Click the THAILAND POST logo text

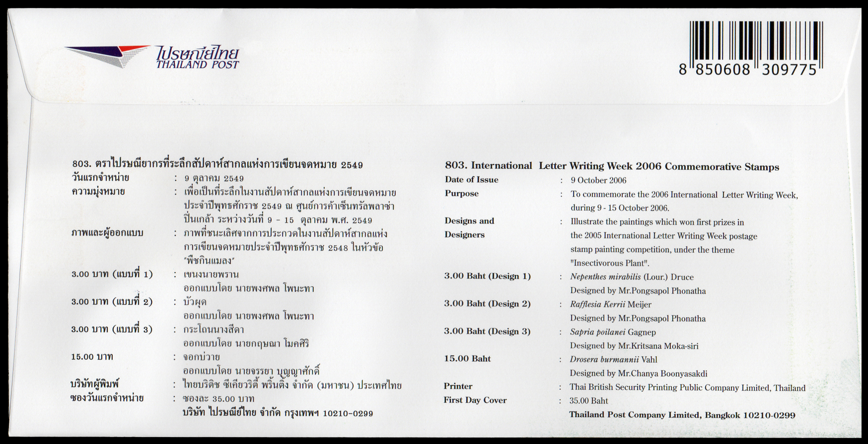pyautogui.click(x=198, y=64)
